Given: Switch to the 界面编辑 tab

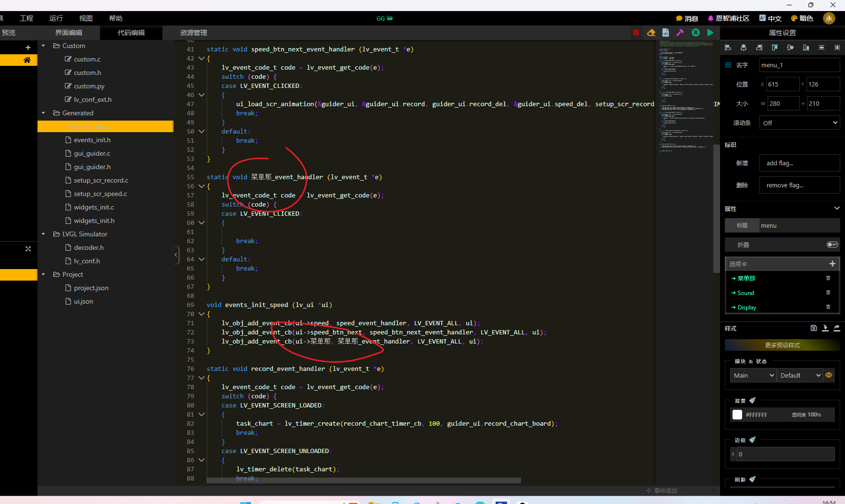Looking at the screenshot, I should [69, 33].
